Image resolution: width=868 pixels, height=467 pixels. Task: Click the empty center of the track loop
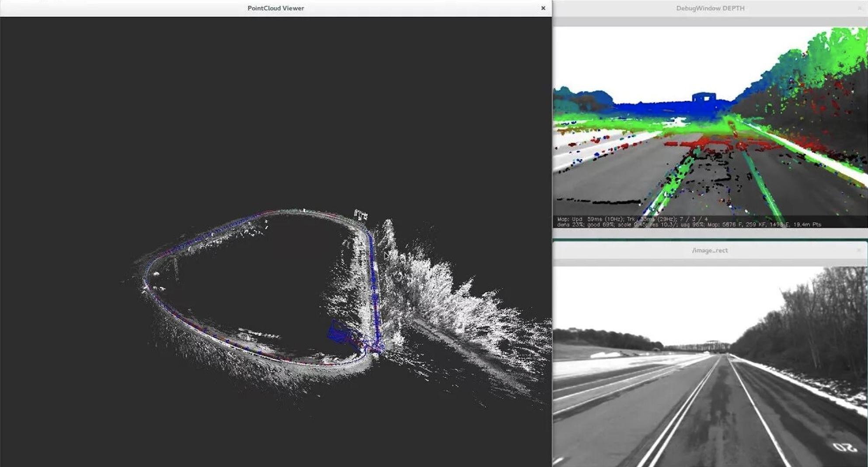258,280
